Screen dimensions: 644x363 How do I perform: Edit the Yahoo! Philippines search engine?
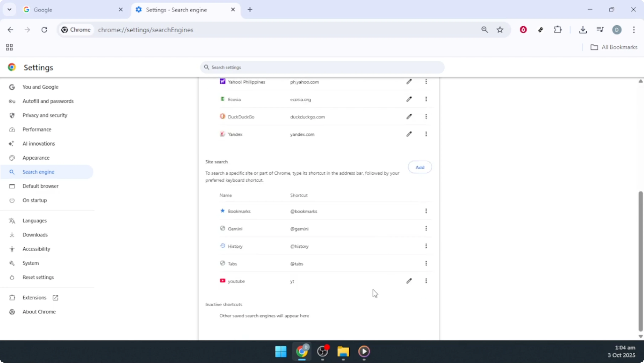coord(409,82)
